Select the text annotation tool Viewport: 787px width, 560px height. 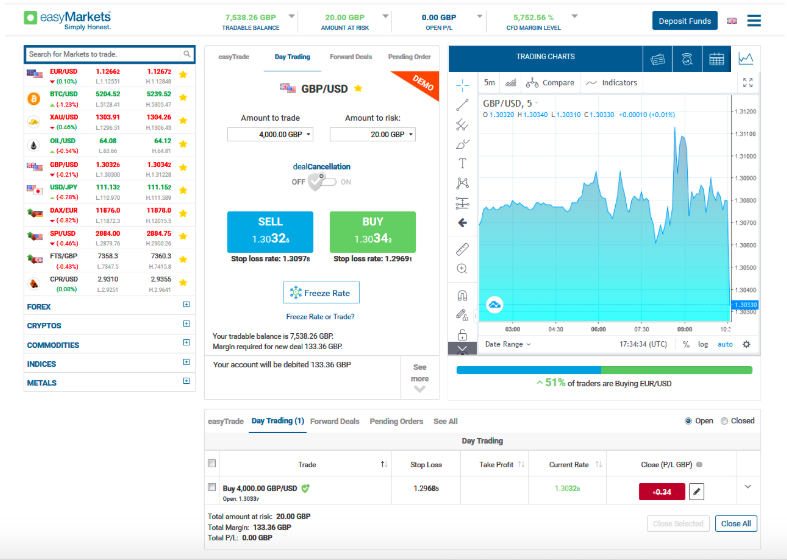[462, 164]
